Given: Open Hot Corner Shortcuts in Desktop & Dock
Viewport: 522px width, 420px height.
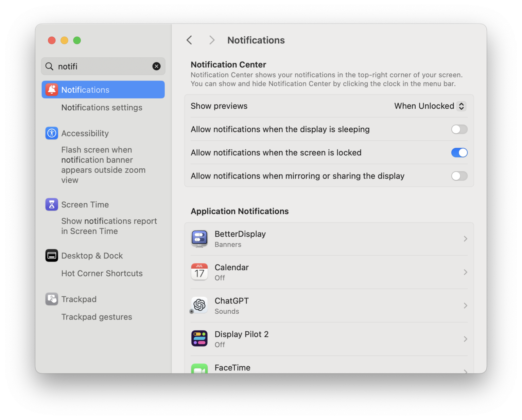Looking at the screenshot, I should click(102, 273).
